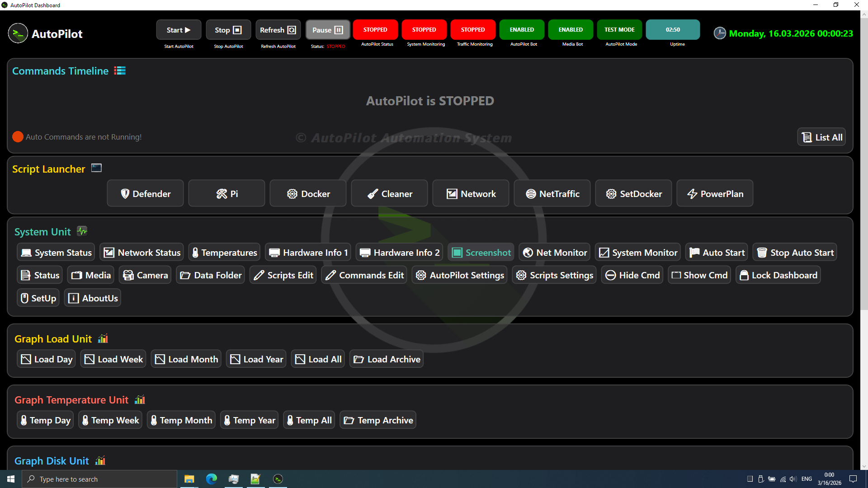The height and width of the screenshot is (488, 868).
Task: Launch the Defender script
Action: pos(145,193)
